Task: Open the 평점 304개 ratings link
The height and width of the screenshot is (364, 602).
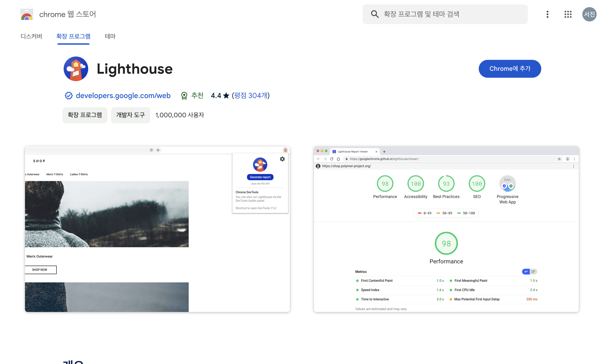Action: 251,96
